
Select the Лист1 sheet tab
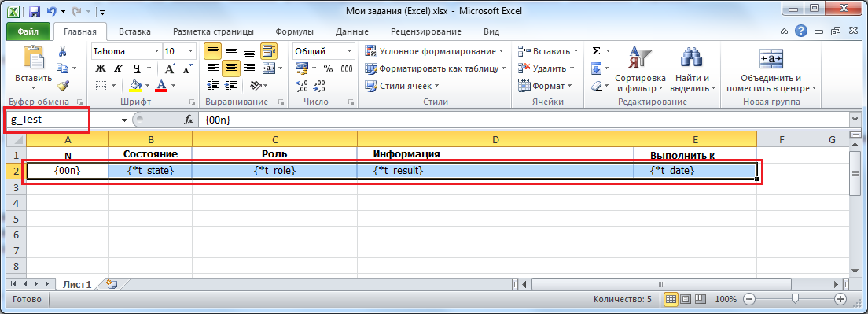(76, 284)
